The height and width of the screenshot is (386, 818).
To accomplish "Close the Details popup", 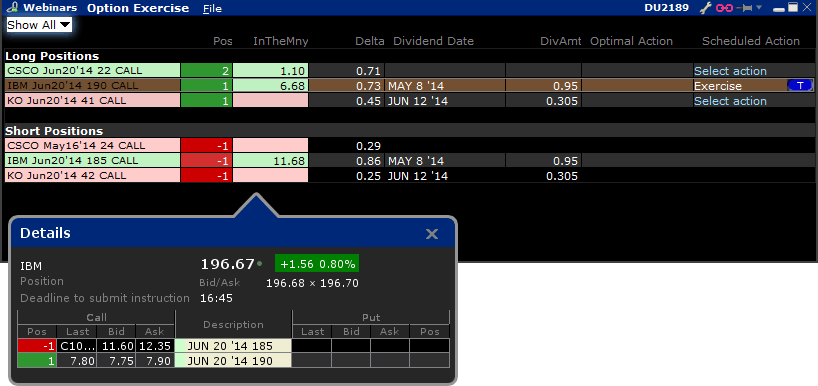I will click(x=431, y=234).
